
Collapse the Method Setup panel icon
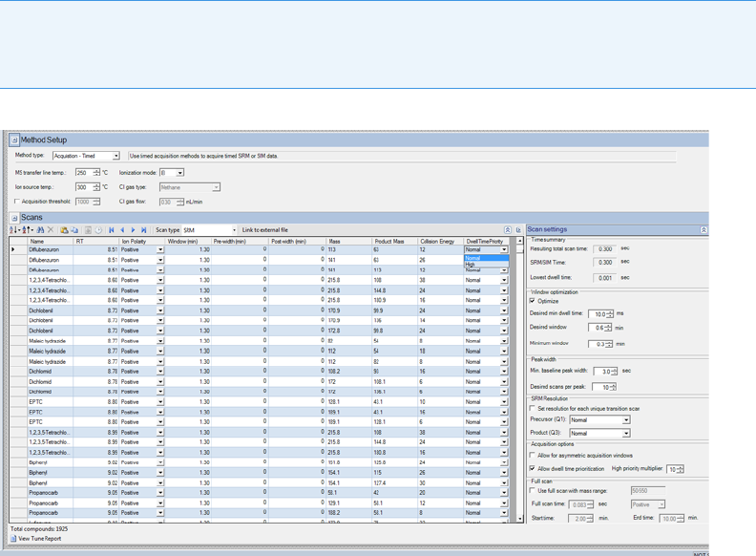(x=14, y=139)
